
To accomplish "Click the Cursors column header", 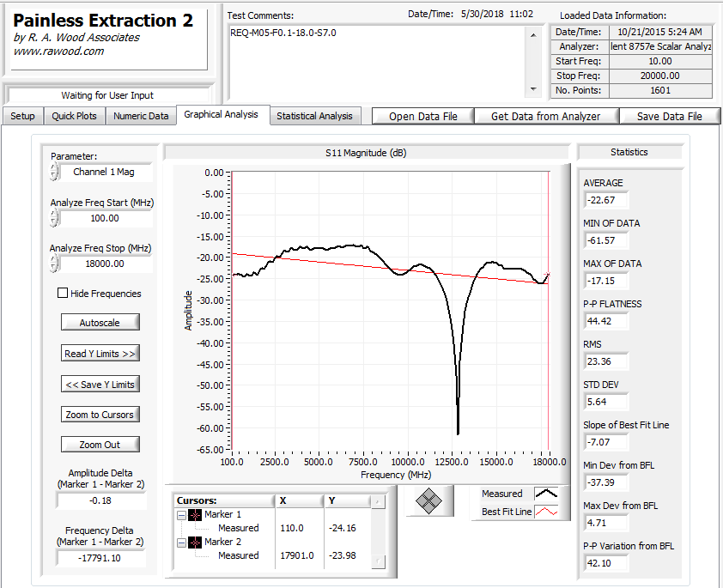I will (225, 500).
